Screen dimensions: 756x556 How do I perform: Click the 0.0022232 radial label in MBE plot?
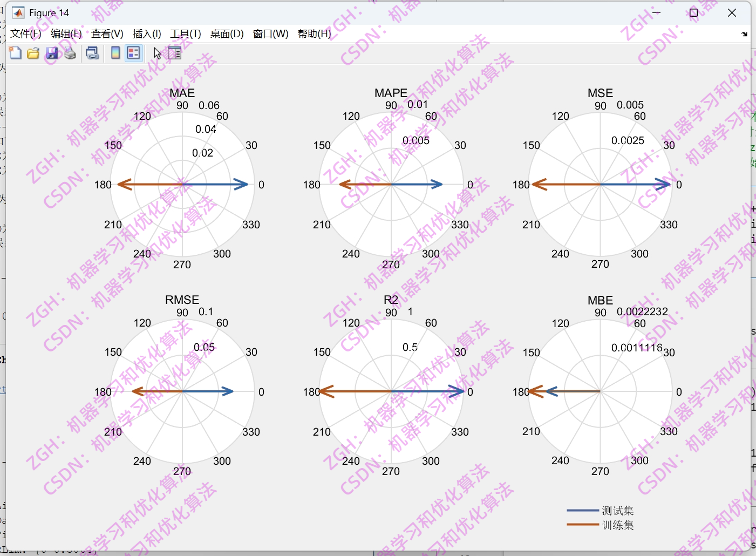tap(643, 311)
